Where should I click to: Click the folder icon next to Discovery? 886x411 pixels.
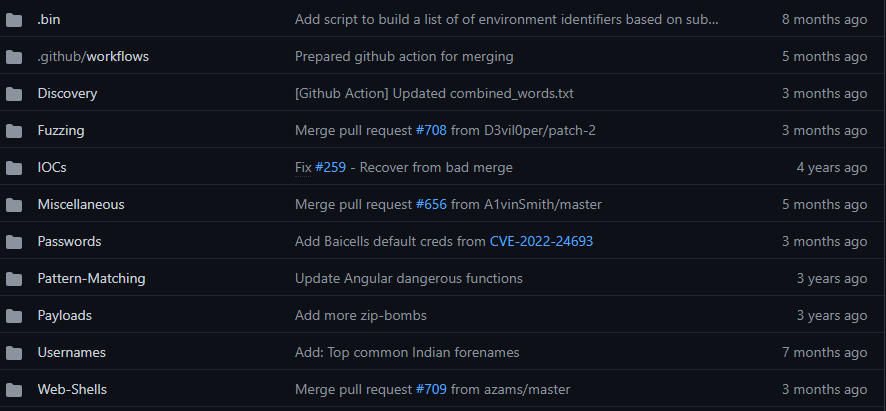(14, 93)
